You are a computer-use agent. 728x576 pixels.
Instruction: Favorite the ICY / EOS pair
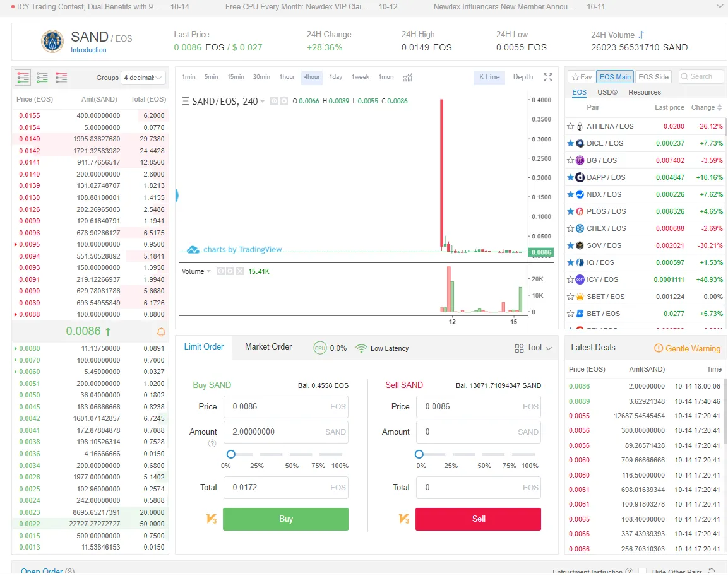571,279
